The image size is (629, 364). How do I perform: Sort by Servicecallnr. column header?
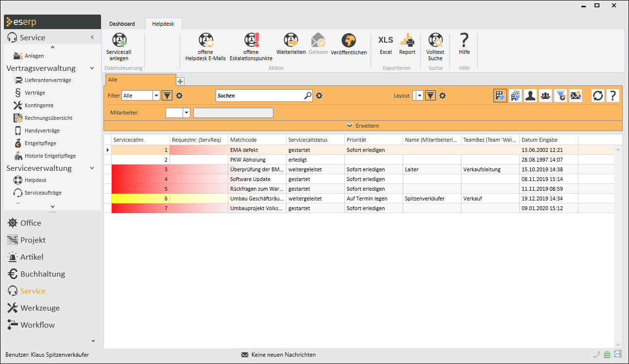click(140, 140)
